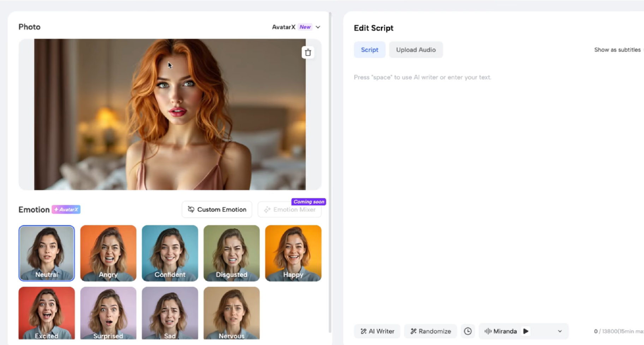Click the Emotion Mixer coming soon feature
This screenshot has height=345, width=644.
(290, 209)
